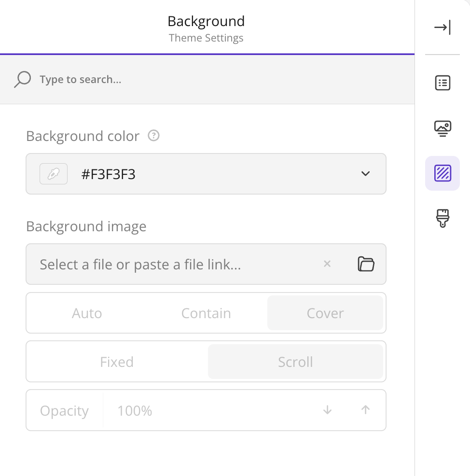Open the paintbrush styles icon

point(442,218)
